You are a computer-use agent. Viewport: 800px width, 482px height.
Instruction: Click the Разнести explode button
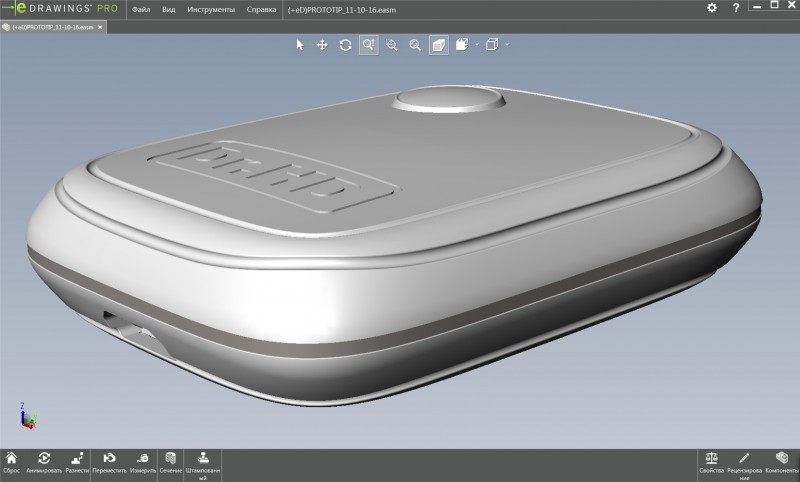tap(77, 463)
